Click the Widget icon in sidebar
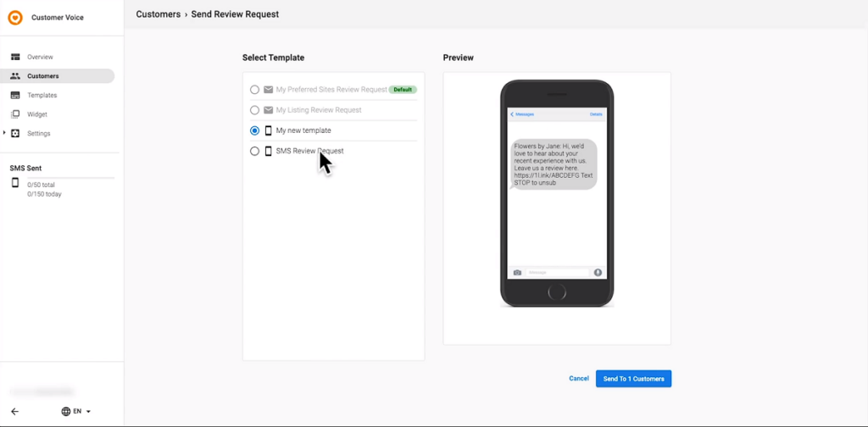 [x=15, y=114]
